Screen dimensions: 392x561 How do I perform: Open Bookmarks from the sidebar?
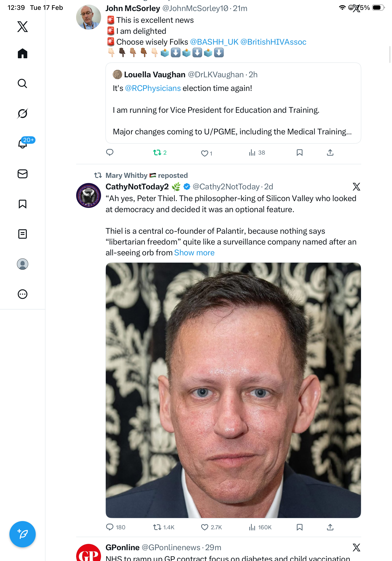click(x=23, y=204)
